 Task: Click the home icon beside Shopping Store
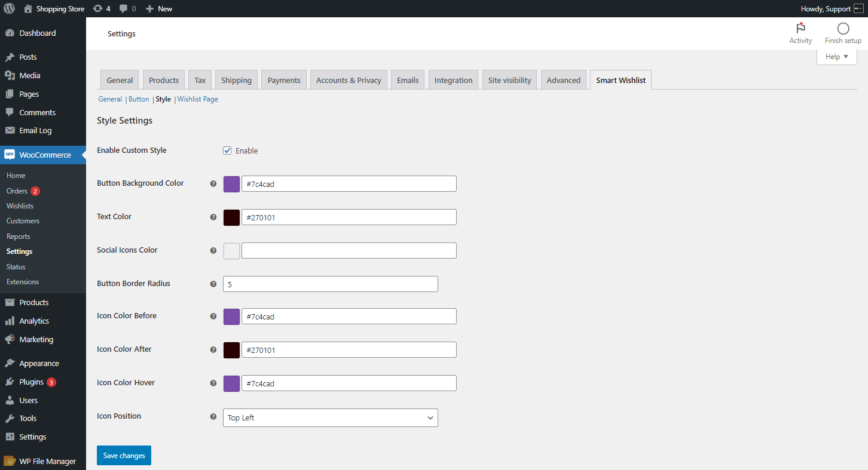[28, 9]
